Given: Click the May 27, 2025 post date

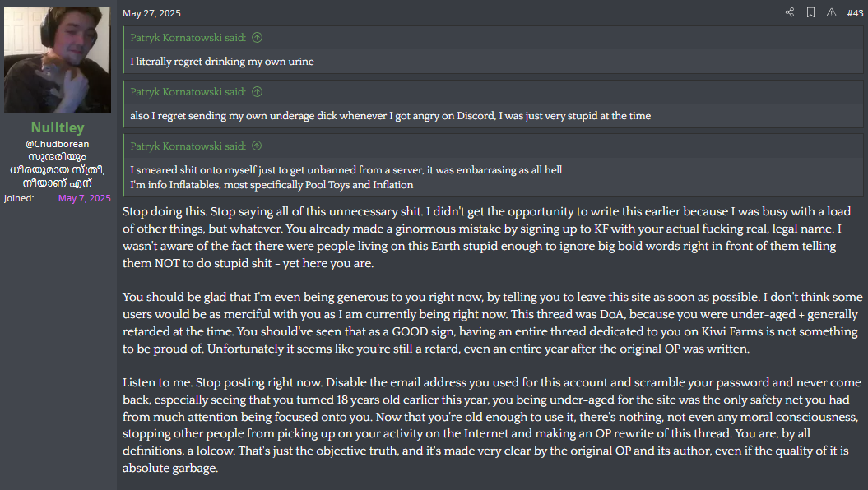Looking at the screenshot, I should pyautogui.click(x=151, y=13).
